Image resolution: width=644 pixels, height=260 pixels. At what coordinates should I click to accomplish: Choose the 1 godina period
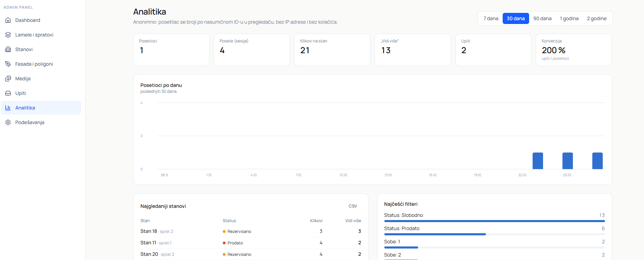point(569,18)
